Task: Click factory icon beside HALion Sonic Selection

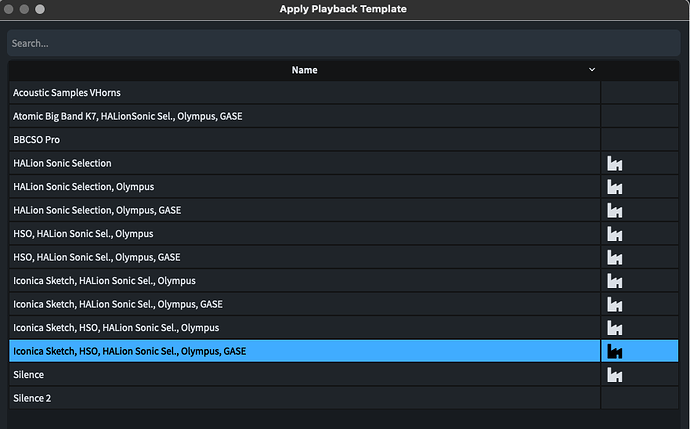Action: click(614, 163)
